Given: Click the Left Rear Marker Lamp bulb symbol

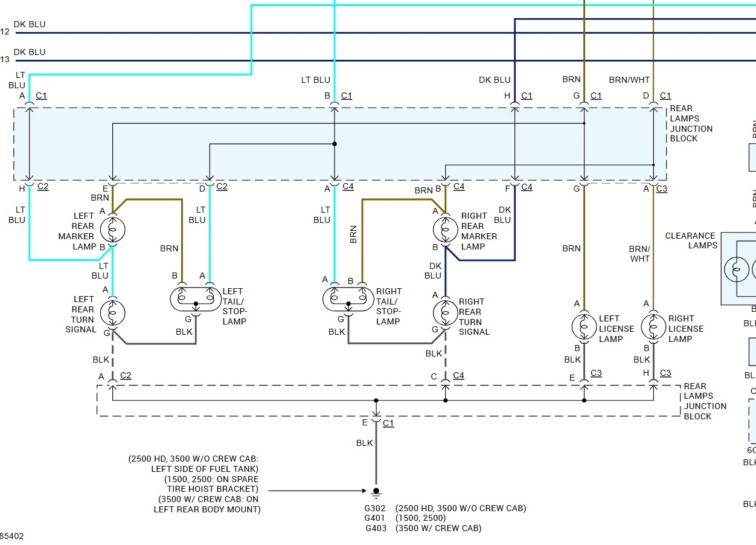Looking at the screenshot, I should (112, 230).
